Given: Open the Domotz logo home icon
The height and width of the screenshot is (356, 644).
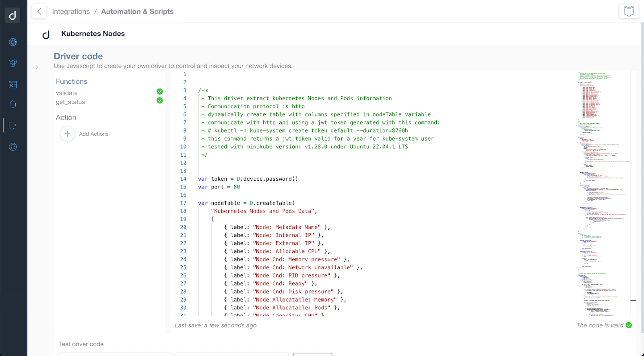Looking at the screenshot, I should [12, 15].
